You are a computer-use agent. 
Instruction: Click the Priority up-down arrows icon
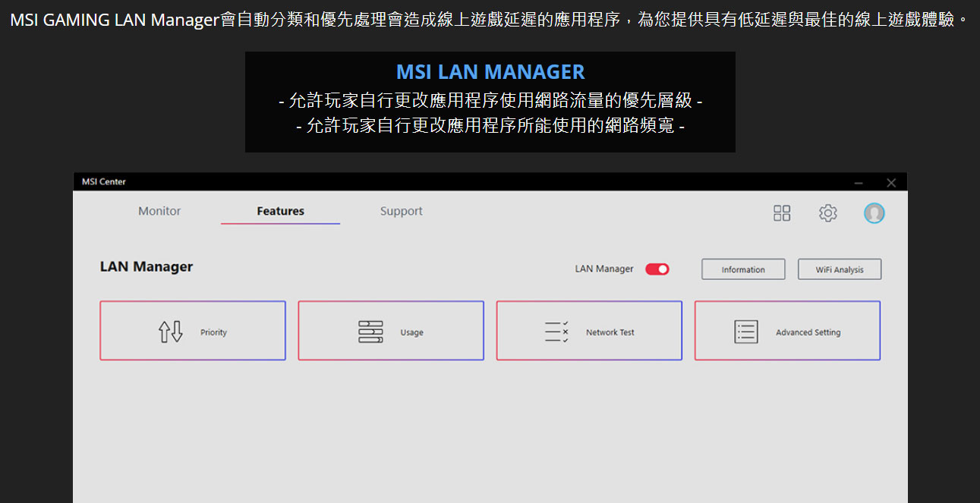(171, 332)
